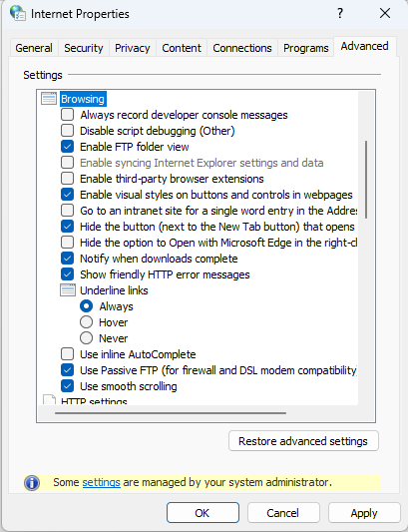Open the settings link in info bar

point(101,482)
